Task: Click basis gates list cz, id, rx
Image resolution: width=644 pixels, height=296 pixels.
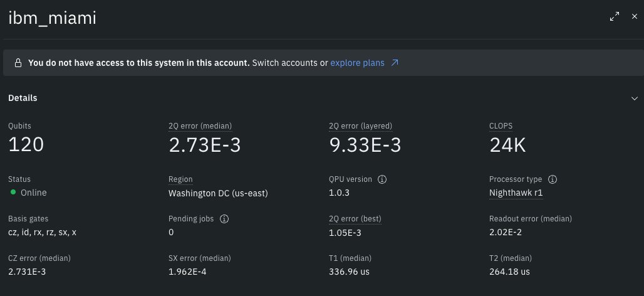Action: click(43, 232)
